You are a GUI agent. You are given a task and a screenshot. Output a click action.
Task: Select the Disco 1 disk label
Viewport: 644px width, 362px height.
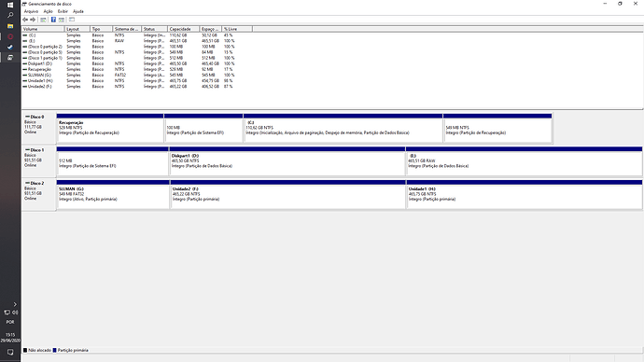(38, 161)
